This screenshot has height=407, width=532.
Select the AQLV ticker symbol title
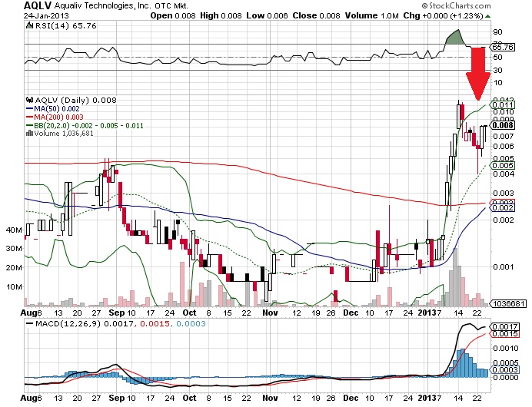tap(38, 6)
